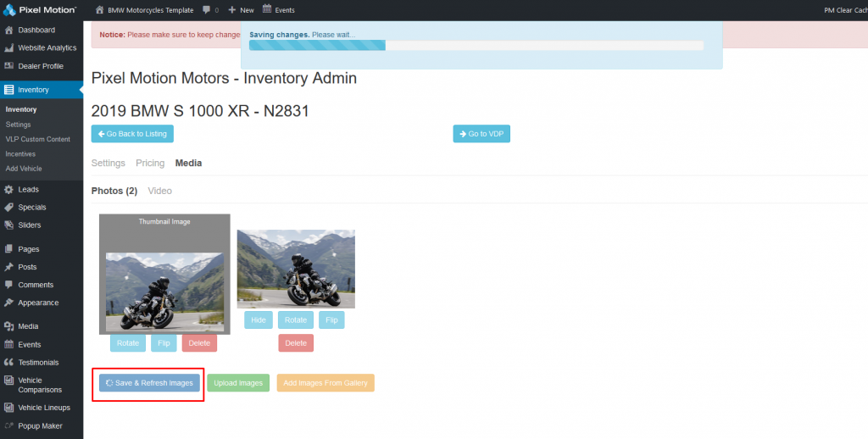Viewport: 868px width, 439px height.
Task: Click the Vehicle Lineups icon
Action: click(8, 408)
